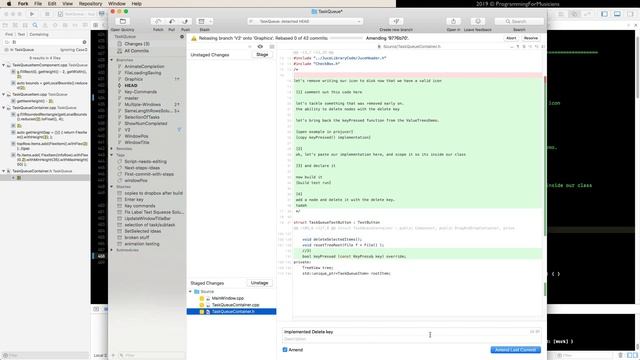640x360 pixels.
Task: Click the Abort rebase button
Action: tap(511, 38)
